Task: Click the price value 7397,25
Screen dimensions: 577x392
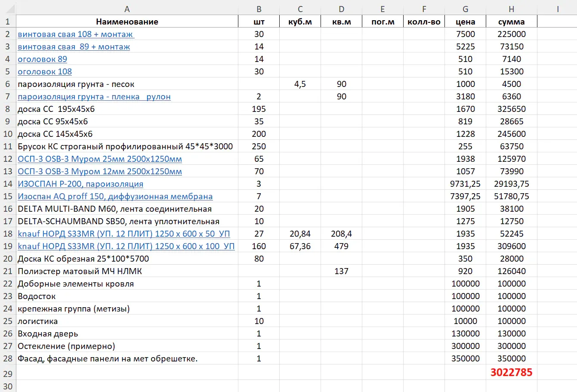Action: 466,197
